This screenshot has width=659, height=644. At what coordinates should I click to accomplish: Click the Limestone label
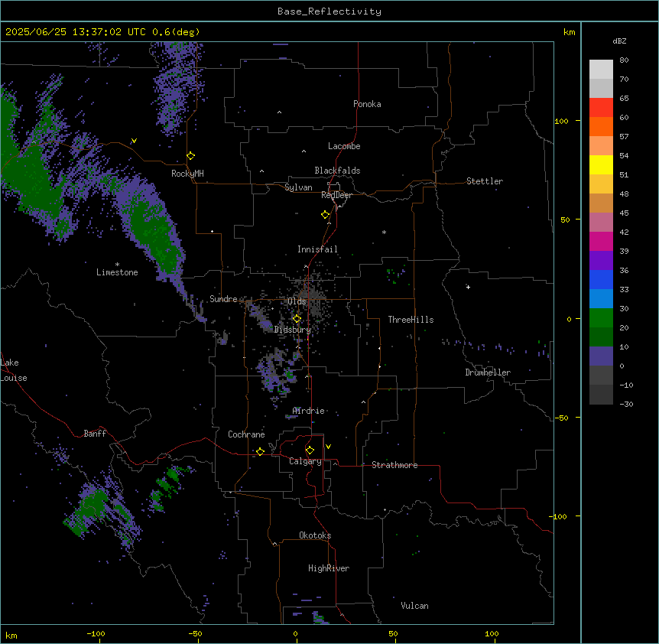(x=117, y=272)
